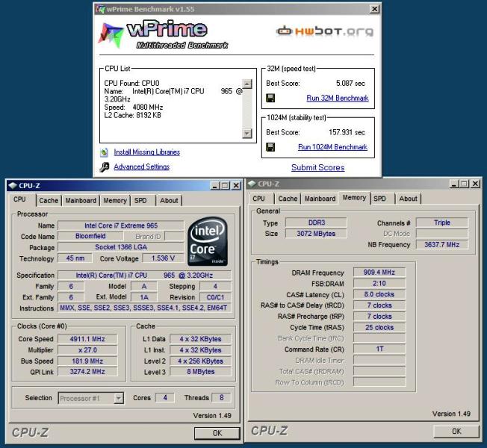The height and width of the screenshot is (448, 487).
Task: Close the left CPU-Z window
Action: [236, 186]
